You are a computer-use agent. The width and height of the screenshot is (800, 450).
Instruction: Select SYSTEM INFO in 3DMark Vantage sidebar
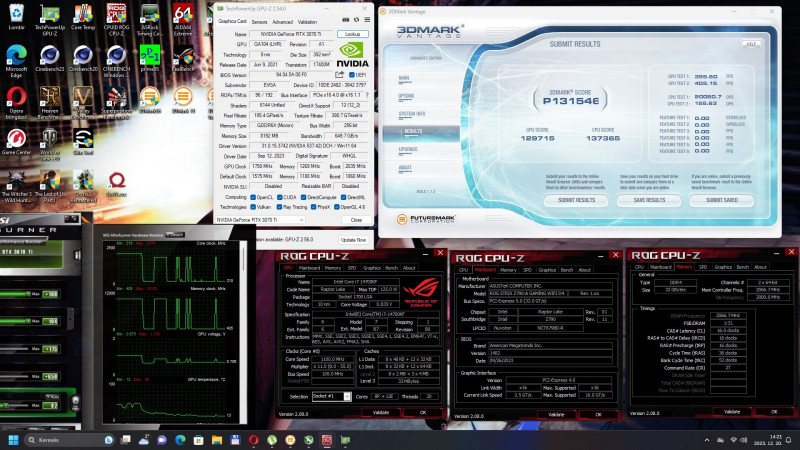[x=412, y=114]
